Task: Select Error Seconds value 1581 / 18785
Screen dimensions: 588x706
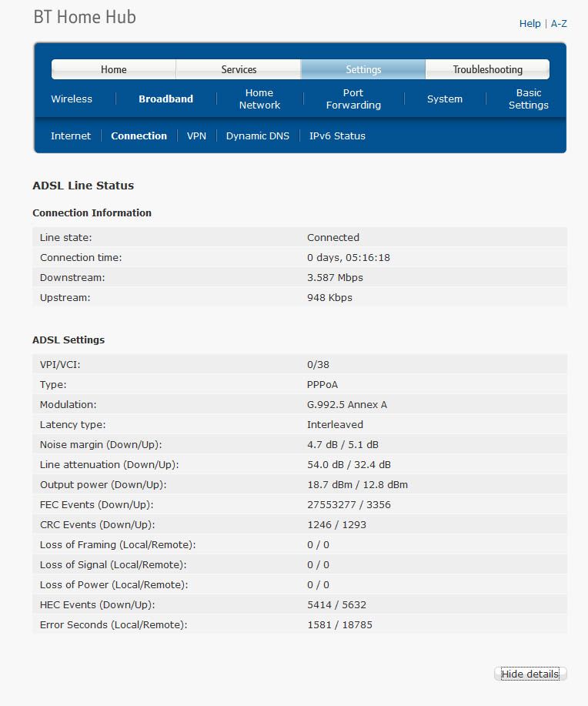Action: [340, 624]
